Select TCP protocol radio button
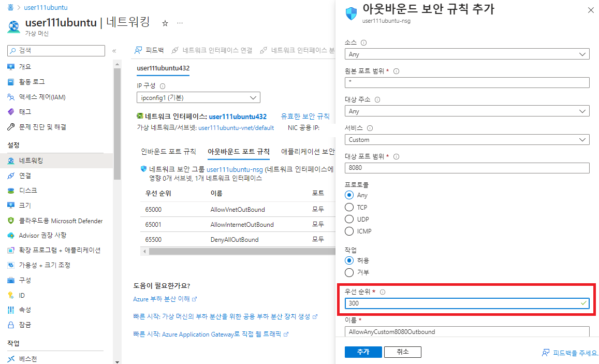Screen dimensions: 599x364 click(x=349, y=208)
